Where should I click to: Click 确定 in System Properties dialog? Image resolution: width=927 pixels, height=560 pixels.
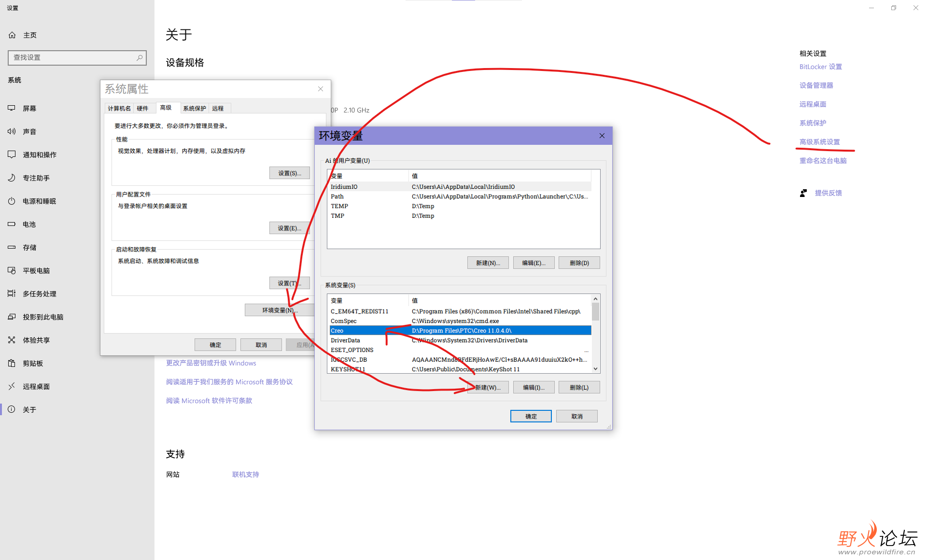(215, 345)
